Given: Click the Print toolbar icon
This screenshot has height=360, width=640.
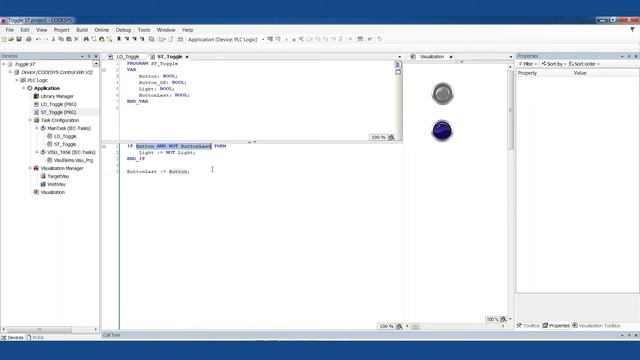Looking at the screenshot, I should (29, 39).
